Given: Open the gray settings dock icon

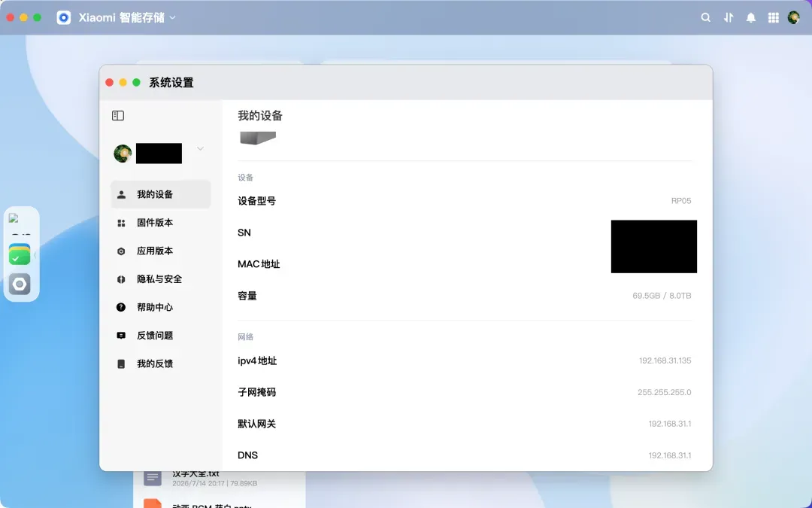Looking at the screenshot, I should pos(20,284).
